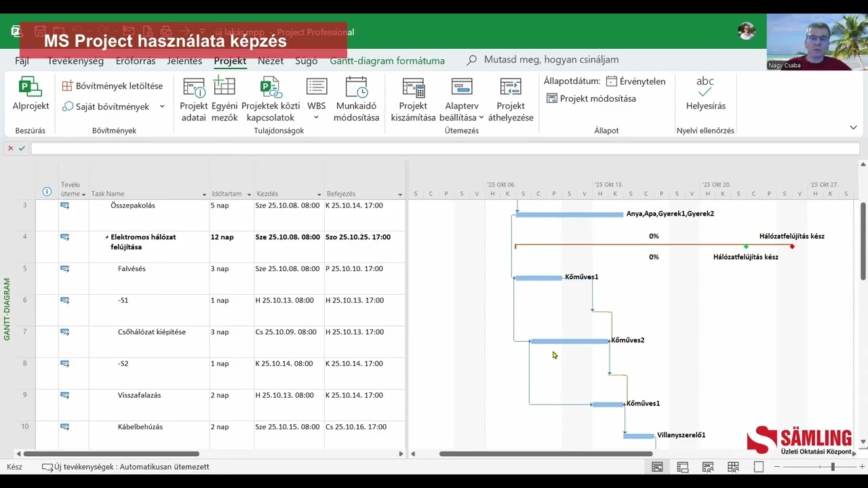Image resolution: width=868 pixels, height=488 pixels.
Task: Open Alapterv beállítása baseline menu
Action: [x=462, y=99]
